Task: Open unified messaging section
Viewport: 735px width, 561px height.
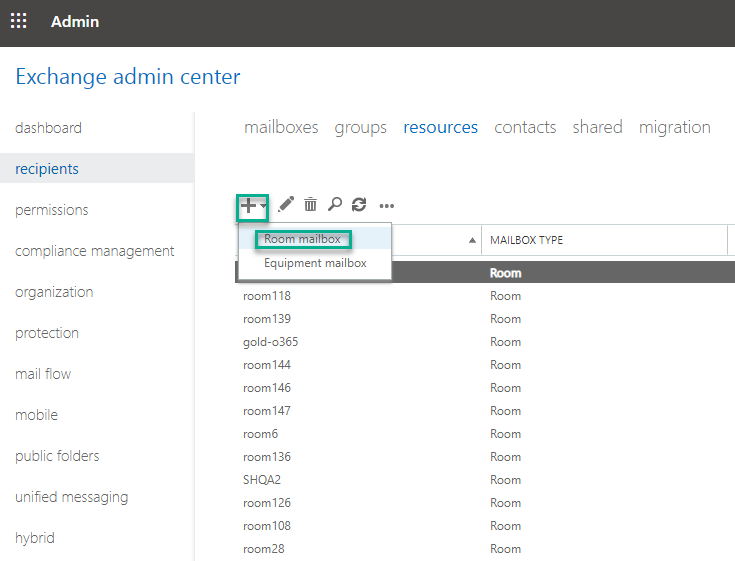Action: [72, 497]
